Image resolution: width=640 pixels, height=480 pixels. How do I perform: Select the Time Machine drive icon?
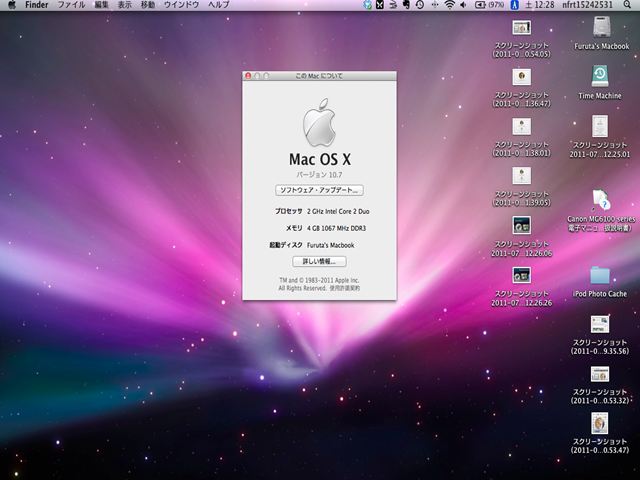600,76
